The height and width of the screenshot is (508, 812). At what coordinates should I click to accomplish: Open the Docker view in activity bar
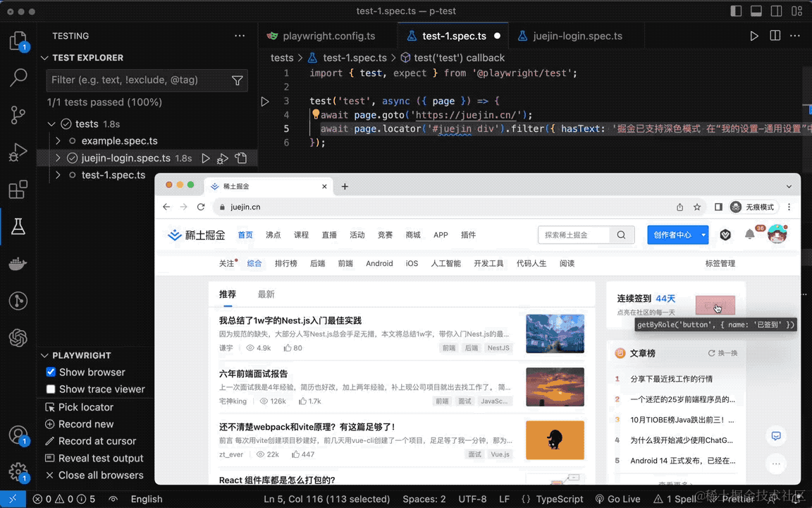click(18, 264)
